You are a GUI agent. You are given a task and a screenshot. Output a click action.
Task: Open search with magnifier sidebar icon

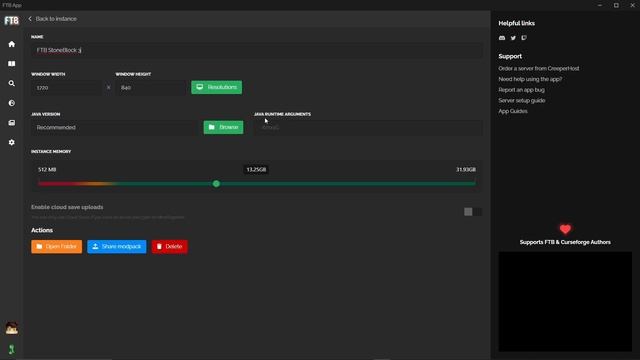coord(11,83)
